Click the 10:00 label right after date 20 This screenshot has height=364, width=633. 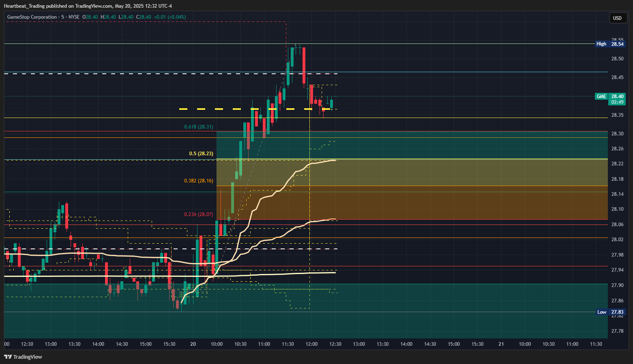pos(217,344)
